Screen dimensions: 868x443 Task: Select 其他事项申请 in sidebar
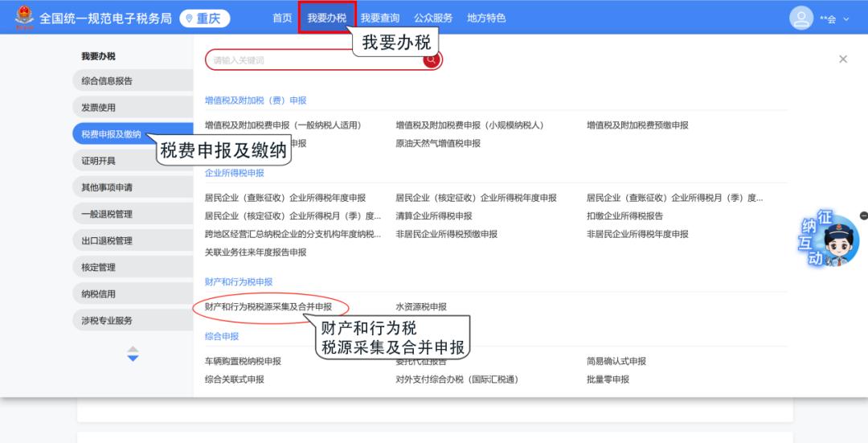(133, 187)
